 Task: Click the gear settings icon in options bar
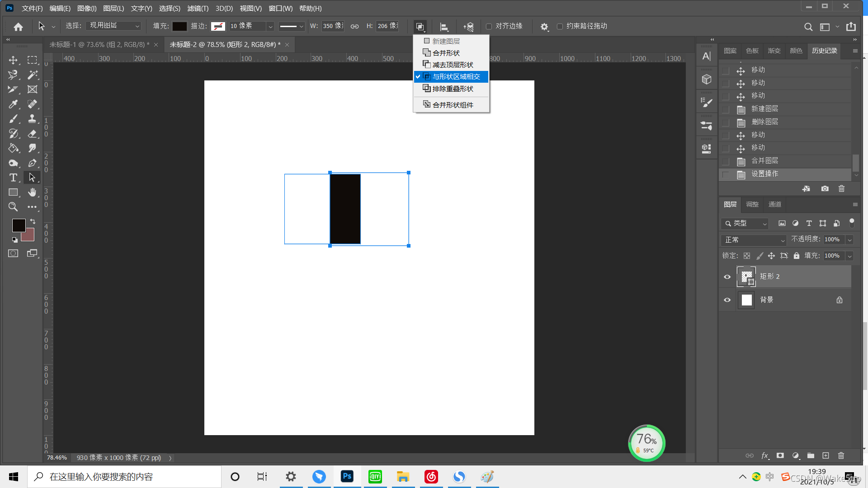[544, 27]
